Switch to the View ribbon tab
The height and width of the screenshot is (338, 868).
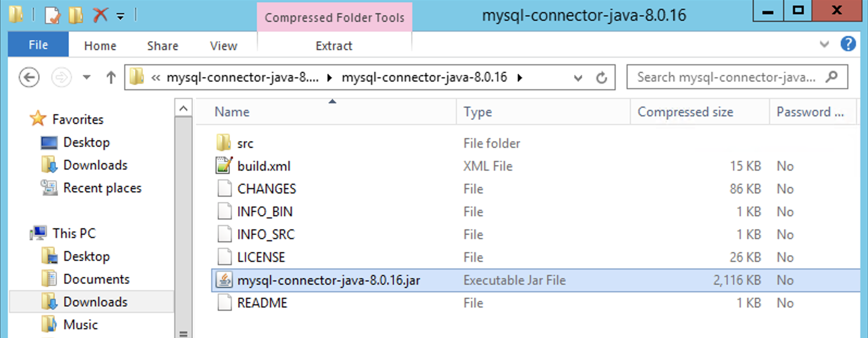coord(223,46)
